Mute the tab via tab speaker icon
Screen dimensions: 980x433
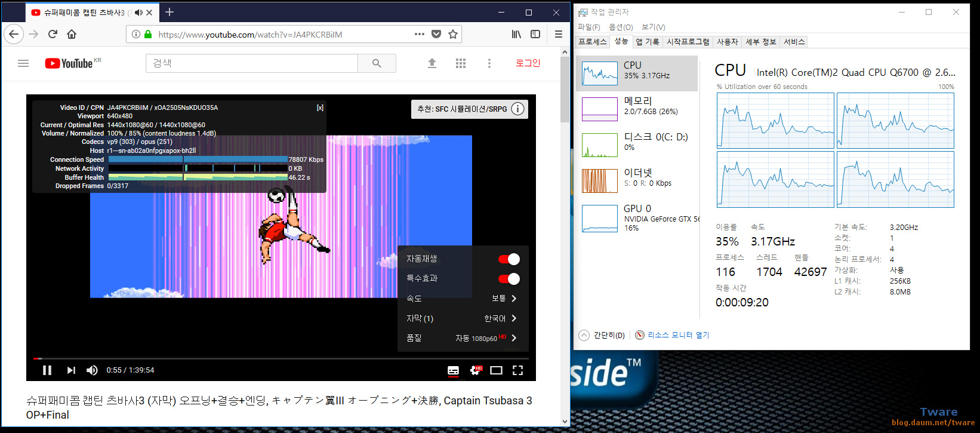139,12
